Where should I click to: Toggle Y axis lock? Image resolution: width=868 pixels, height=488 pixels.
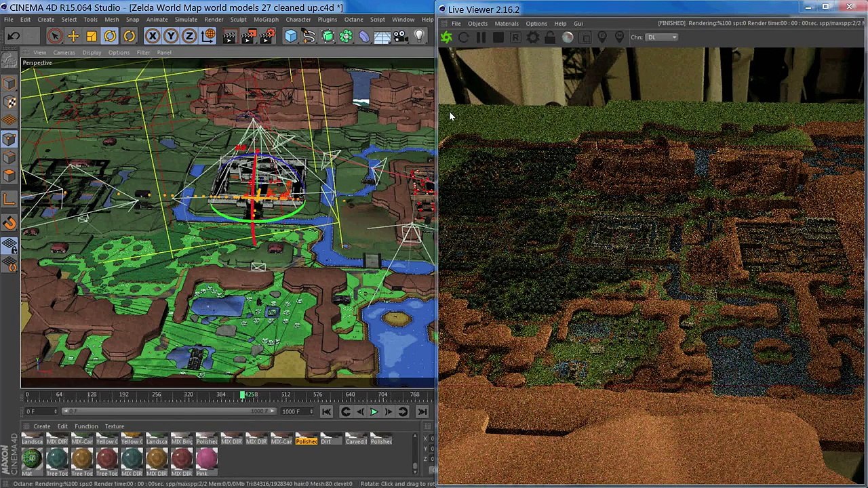tap(171, 37)
